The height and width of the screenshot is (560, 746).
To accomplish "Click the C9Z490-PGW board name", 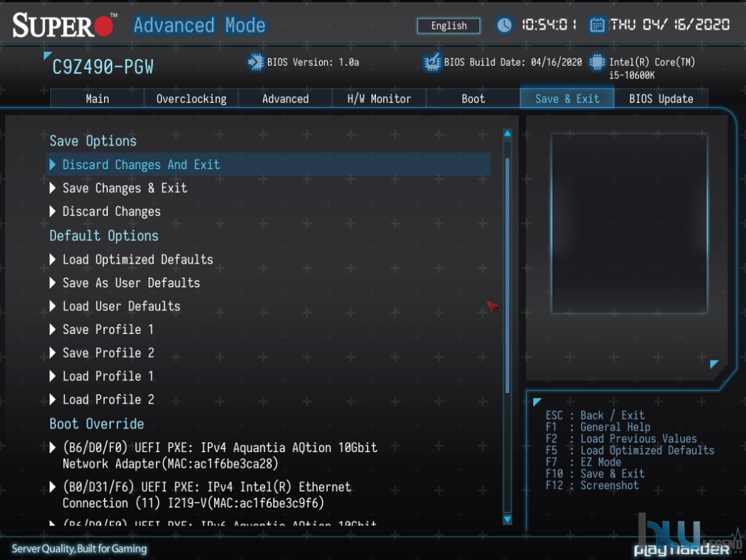I will coord(103,67).
